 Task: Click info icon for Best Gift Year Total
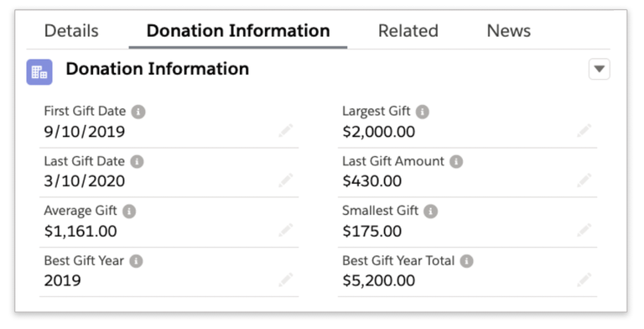click(x=466, y=261)
